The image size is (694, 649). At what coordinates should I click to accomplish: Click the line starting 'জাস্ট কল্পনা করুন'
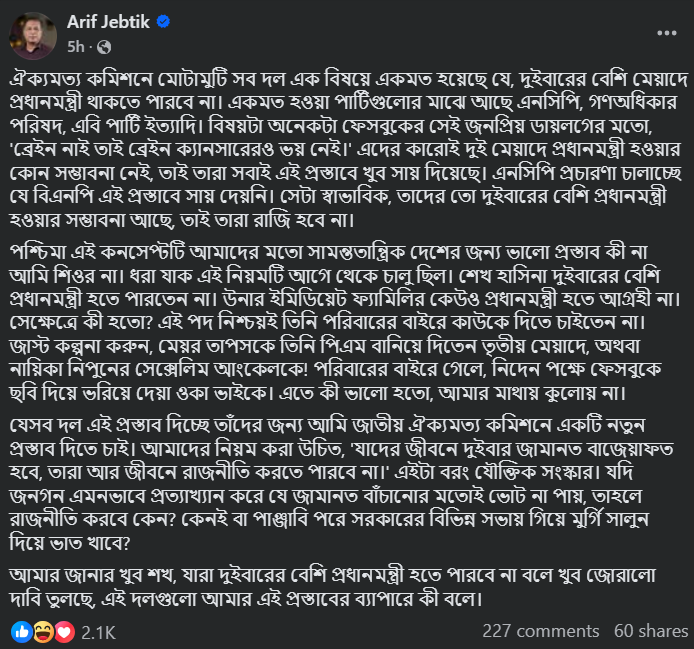click(x=325, y=346)
